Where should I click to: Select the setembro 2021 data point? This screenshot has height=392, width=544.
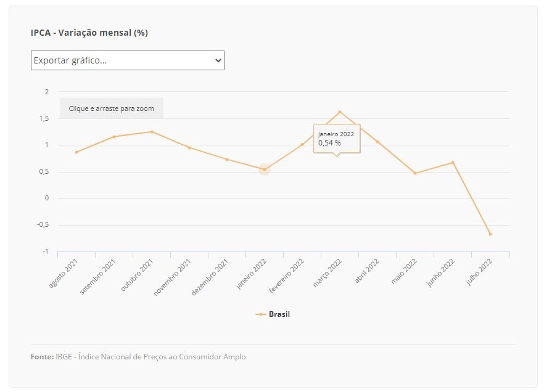click(113, 137)
